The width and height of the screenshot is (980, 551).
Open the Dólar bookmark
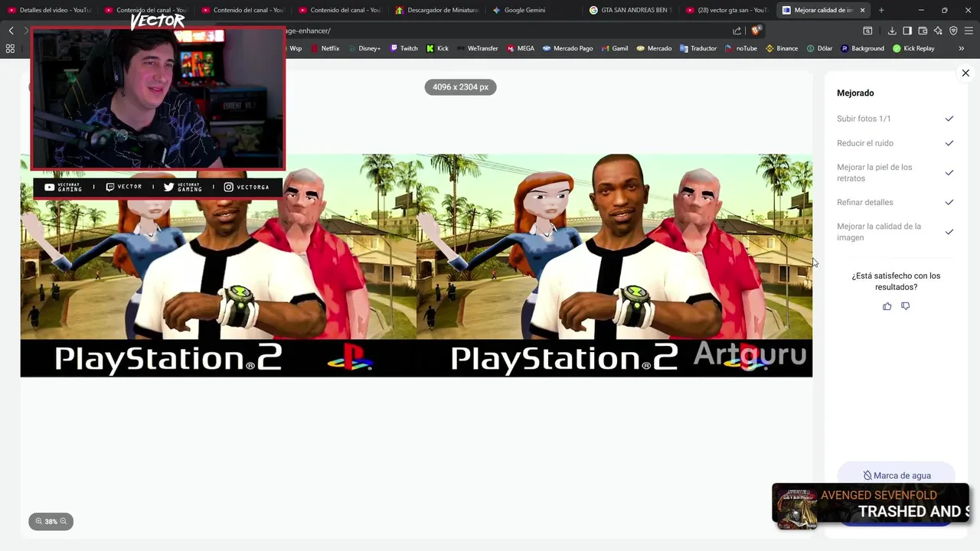click(x=819, y=48)
